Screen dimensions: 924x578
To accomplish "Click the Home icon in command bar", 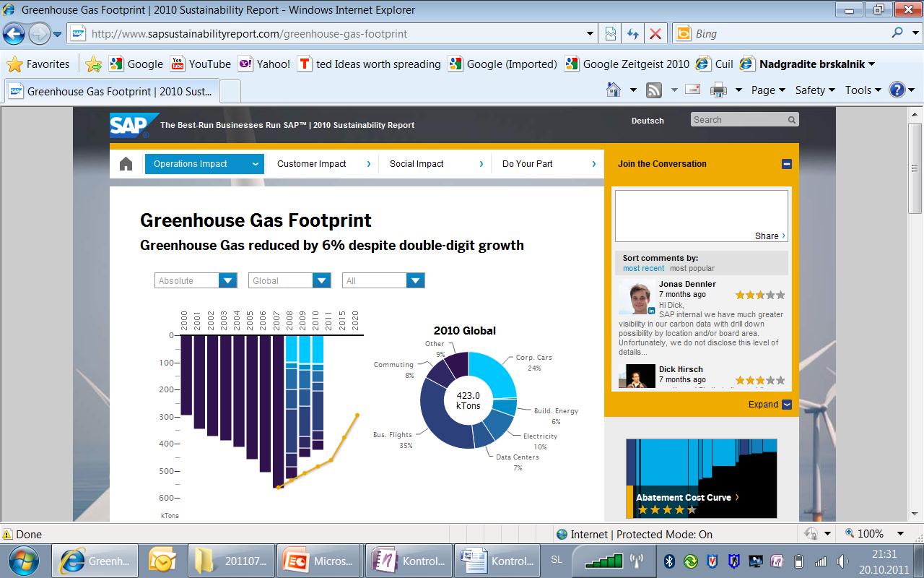I will point(614,90).
